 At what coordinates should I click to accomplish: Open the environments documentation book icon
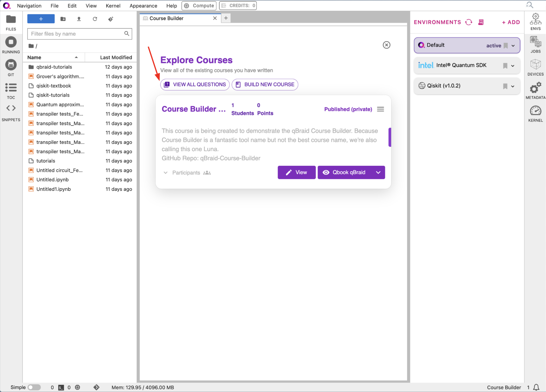[x=481, y=22]
